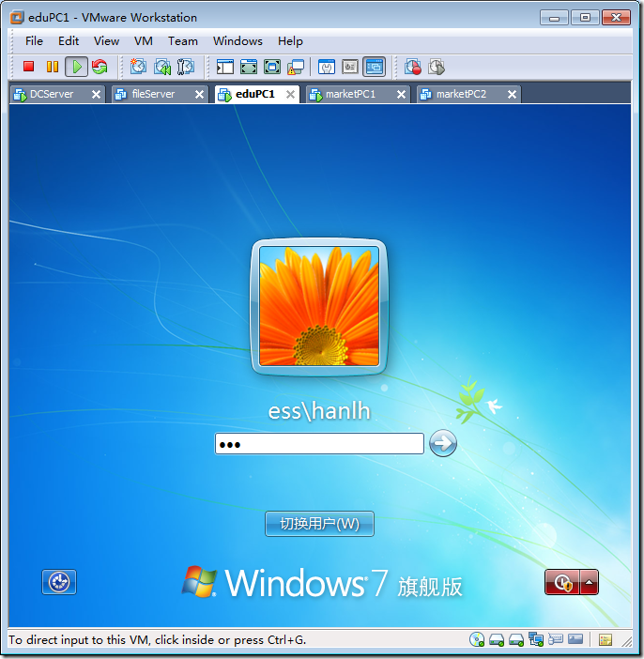This screenshot has width=644, height=659.
Task: Start recording with the record icon
Action: tap(413, 67)
